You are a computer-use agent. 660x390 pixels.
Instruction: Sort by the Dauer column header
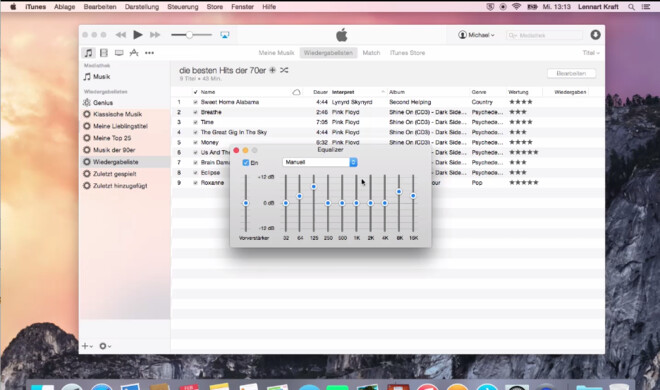click(x=319, y=92)
